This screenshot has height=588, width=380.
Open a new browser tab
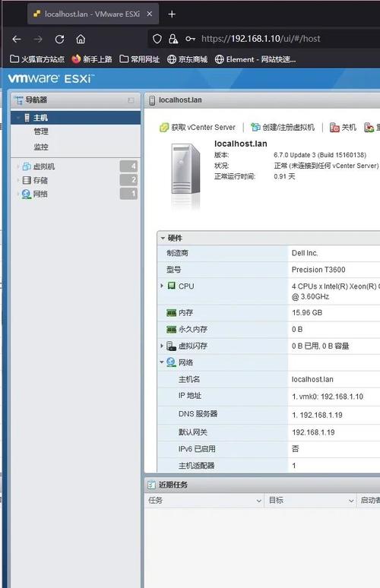pos(172,14)
